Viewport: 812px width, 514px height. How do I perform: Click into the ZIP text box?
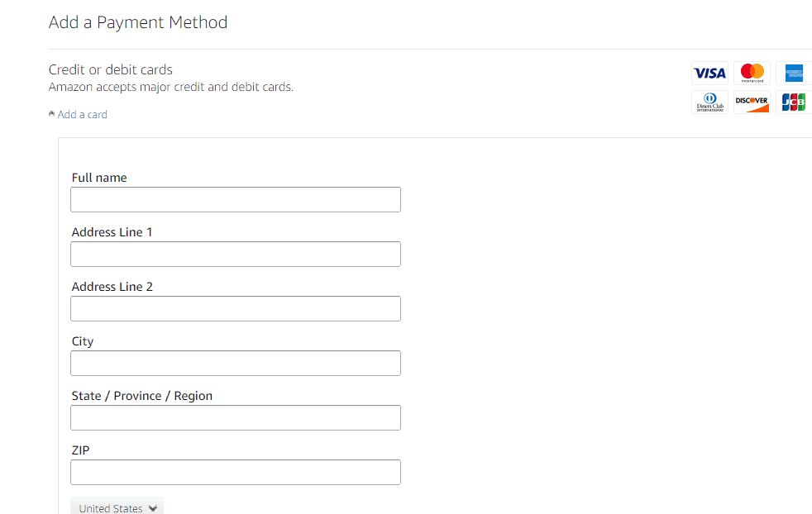[236, 473]
